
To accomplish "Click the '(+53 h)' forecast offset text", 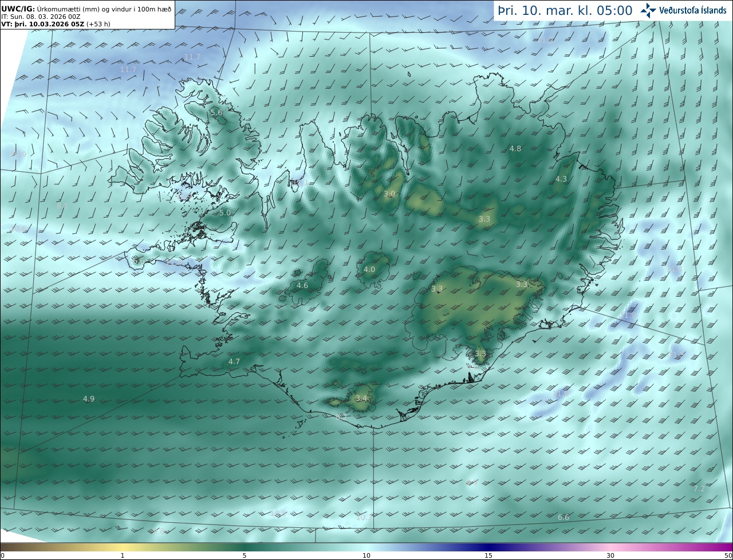I will (98, 24).
